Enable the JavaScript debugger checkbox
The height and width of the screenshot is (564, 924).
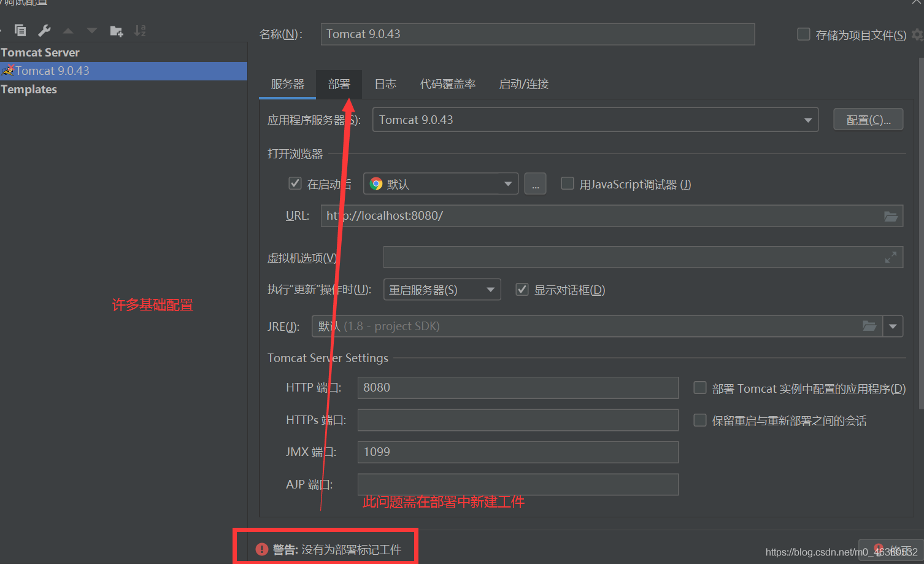[x=568, y=183]
